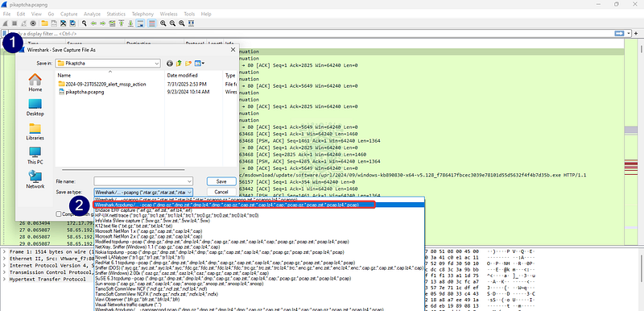The width and height of the screenshot is (644, 311).
Task: Expand Transmission Control Protocol row
Action: [x=4, y=272]
